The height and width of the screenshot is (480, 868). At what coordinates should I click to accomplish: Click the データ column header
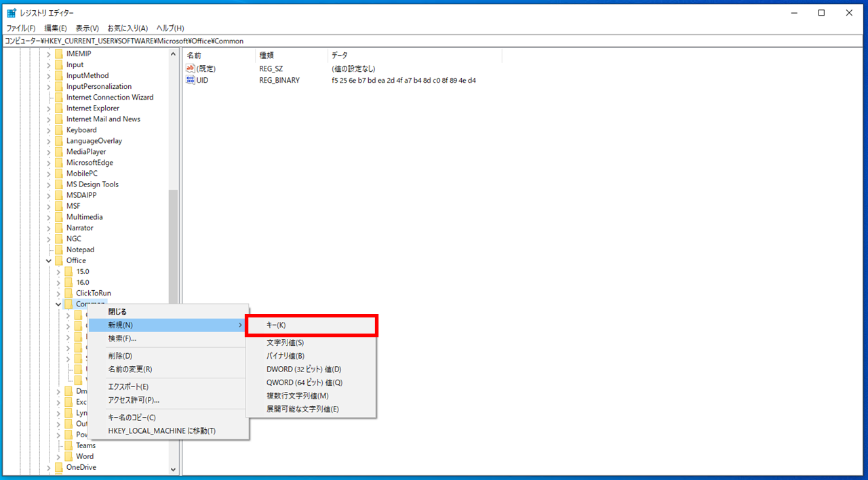(x=415, y=55)
